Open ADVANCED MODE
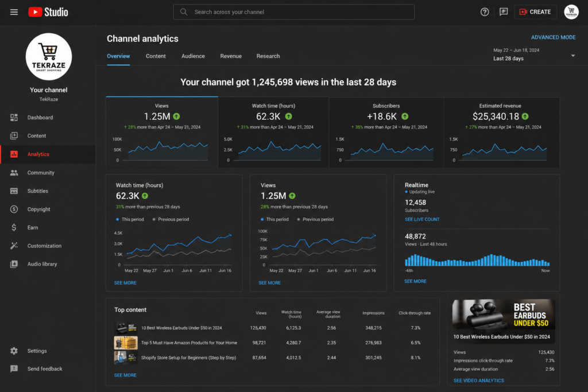The width and height of the screenshot is (588, 392). tap(553, 37)
